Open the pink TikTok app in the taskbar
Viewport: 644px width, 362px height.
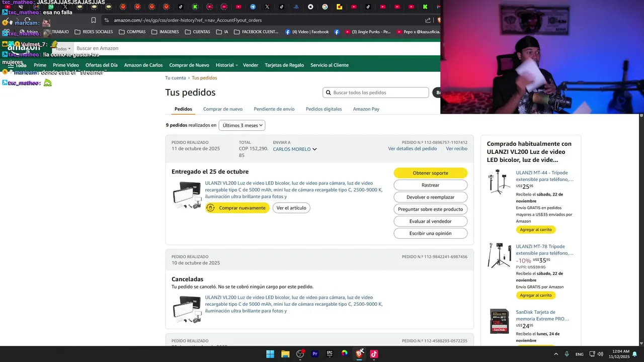(x=374, y=354)
